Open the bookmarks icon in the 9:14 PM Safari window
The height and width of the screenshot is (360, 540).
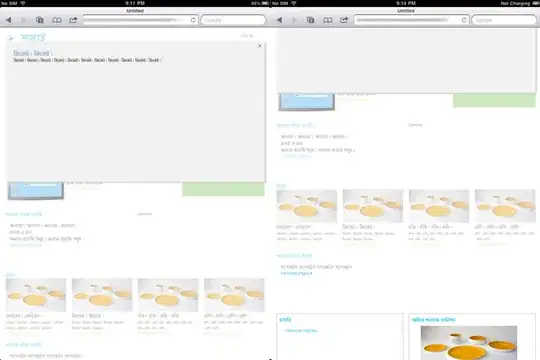pos(328,20)
